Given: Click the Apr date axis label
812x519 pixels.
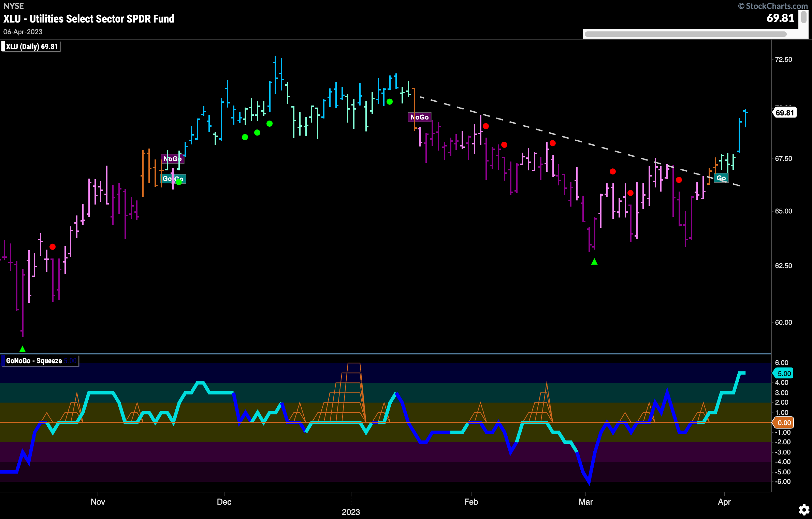Looking at the screenshot, I should tap(724, 502).
